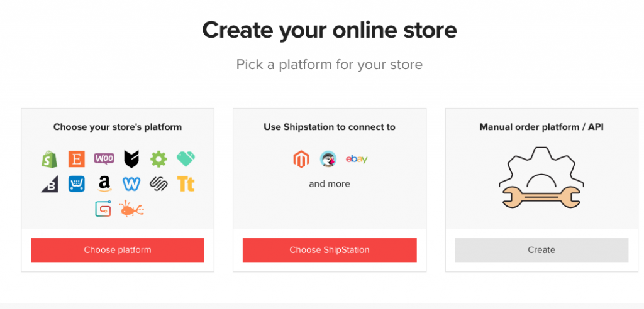Image resolution: width=644 pixels, height=309 pixels.
Task: Click the teal price tag icon
Action: pos(186,159)
